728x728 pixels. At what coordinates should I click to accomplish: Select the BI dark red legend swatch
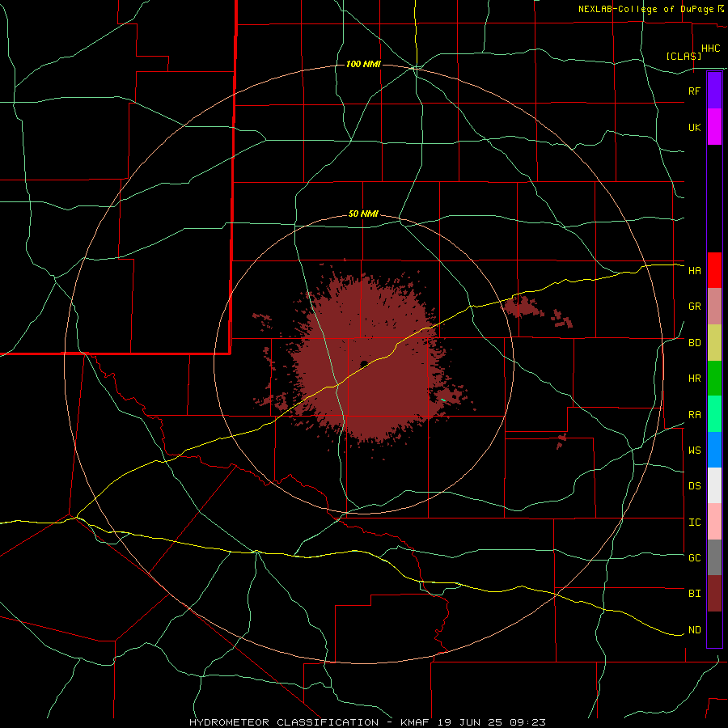click(x=714, y=594)
